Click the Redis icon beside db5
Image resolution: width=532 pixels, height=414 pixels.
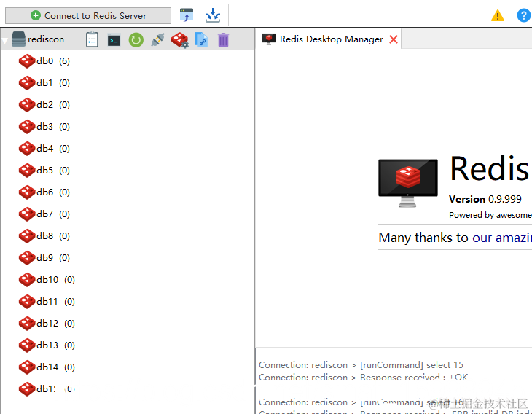point(27,171)
